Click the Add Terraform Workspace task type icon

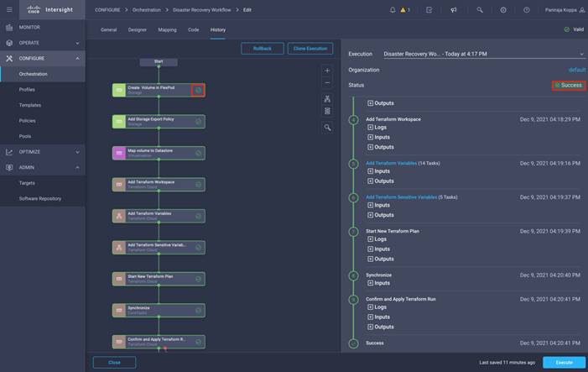pyautogui.click(x=119, y=185)
